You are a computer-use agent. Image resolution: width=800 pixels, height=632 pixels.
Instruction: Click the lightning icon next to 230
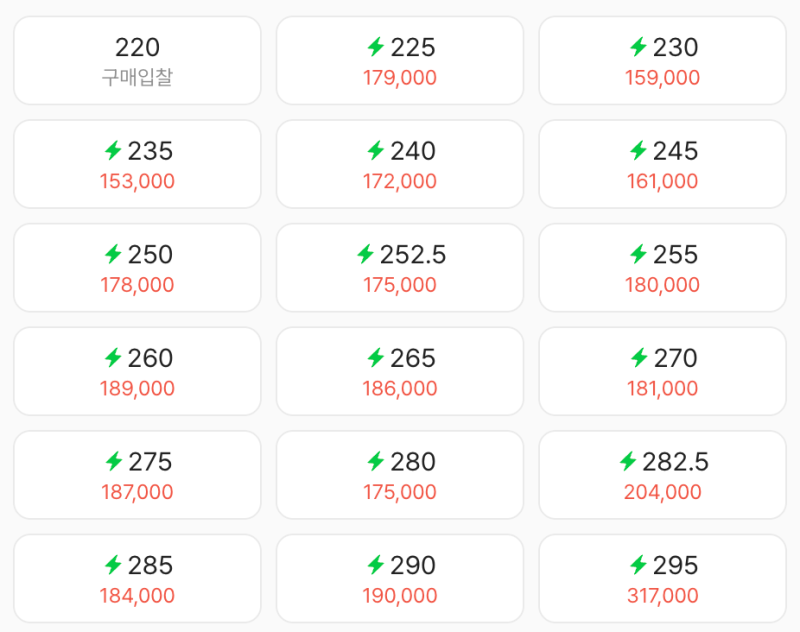[x=638, y=47]
